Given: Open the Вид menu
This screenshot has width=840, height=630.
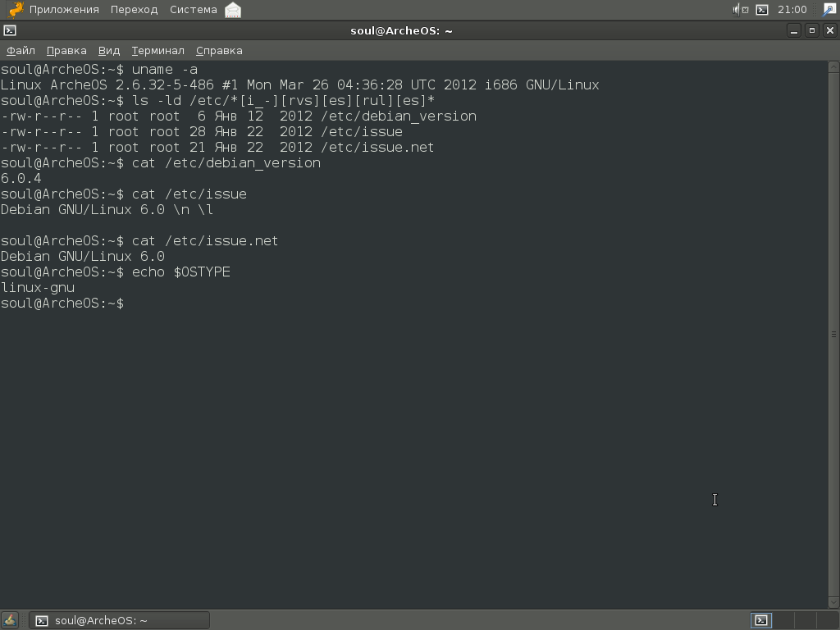Looking at the screenshot, I should pos(109,50).
